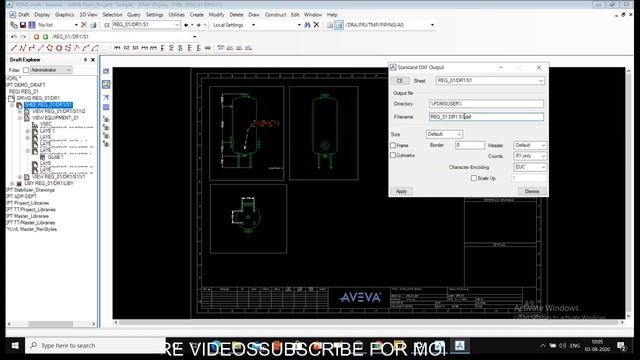This screenshot has width=640, height=360.
Task: Open the Sheet dropdown in DXF dialog
Action: (x=541, y=81)
